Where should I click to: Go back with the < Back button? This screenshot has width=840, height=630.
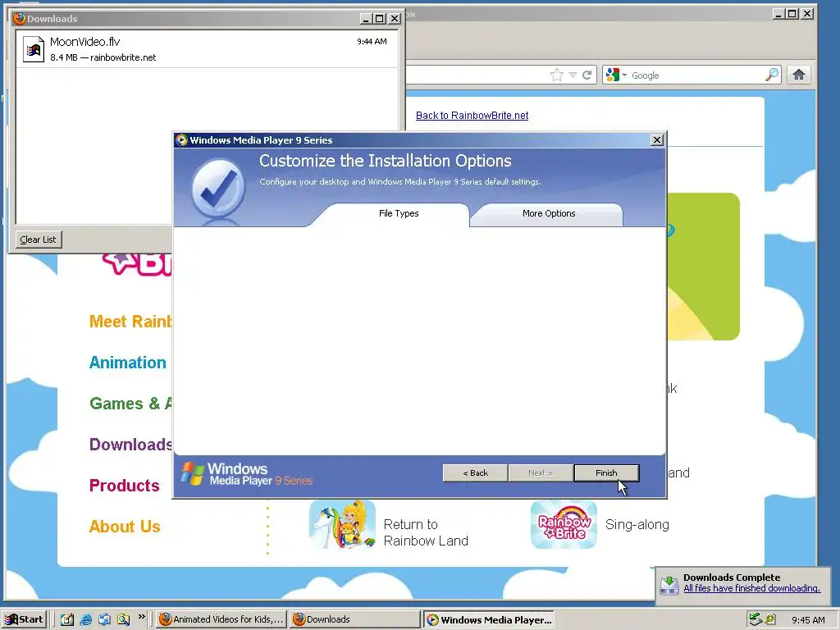pyautogui.click(x=475, y=473)
